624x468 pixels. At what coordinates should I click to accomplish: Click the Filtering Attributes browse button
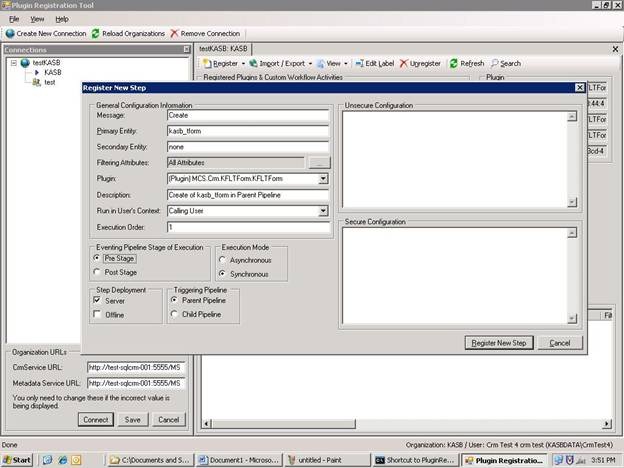(319, 163)
